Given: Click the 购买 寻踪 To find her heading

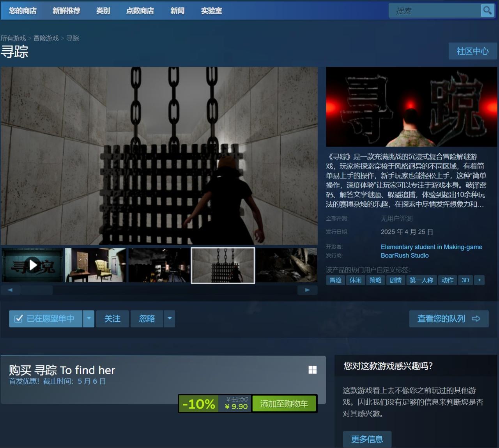Looking at the screenshot, I should [62, 370].
